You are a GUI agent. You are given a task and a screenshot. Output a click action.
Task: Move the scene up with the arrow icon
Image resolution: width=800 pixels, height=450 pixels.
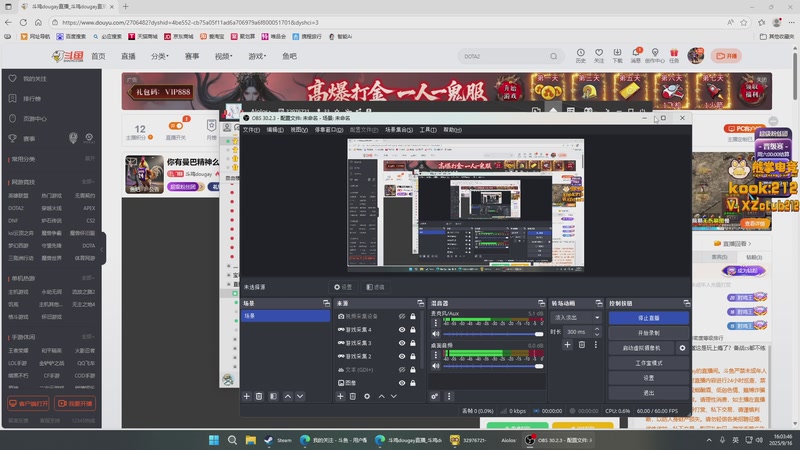pos(288,396)
